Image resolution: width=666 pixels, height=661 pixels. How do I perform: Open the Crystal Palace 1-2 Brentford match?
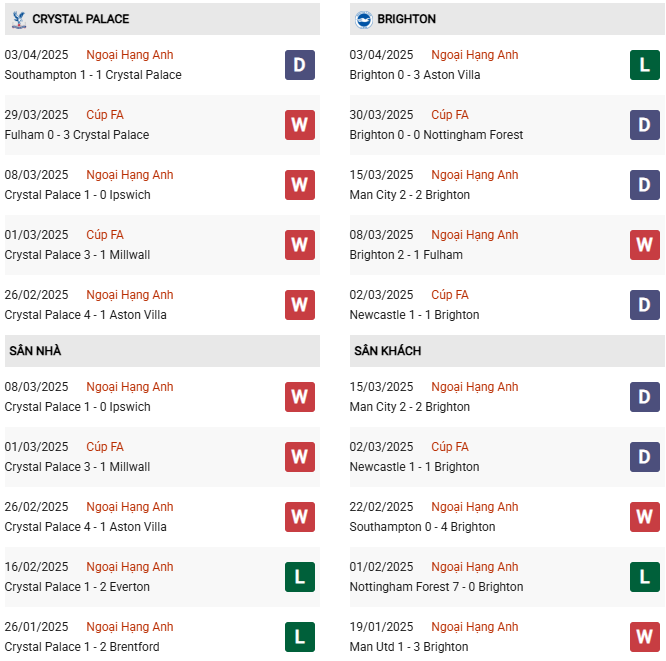pyautogui.click(x=82, y=647)
